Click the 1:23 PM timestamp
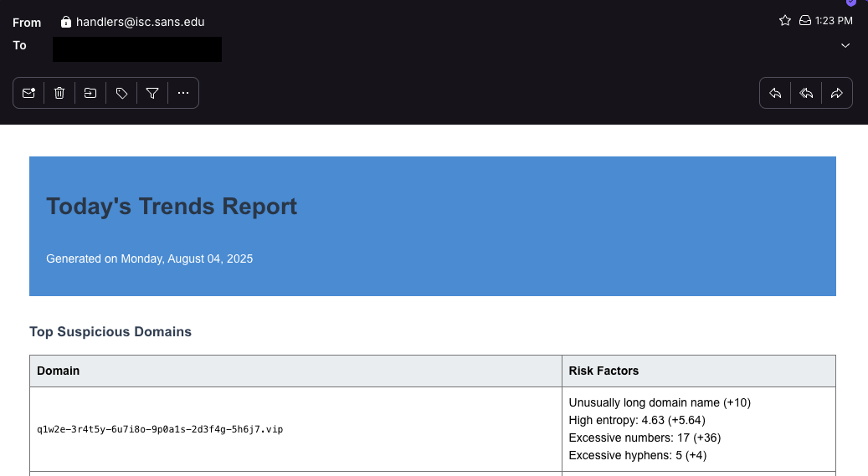 click(x=835, y=21)
